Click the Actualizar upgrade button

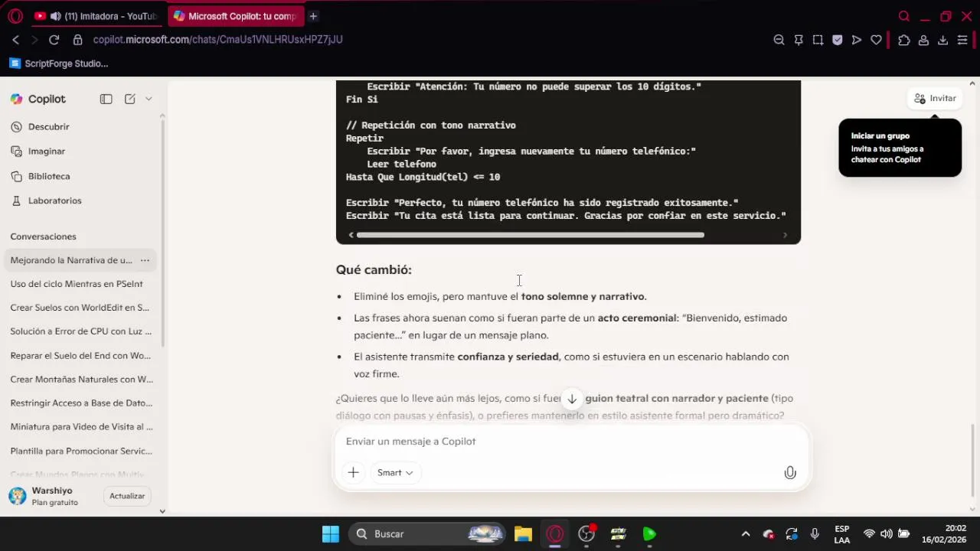[127, 496]
